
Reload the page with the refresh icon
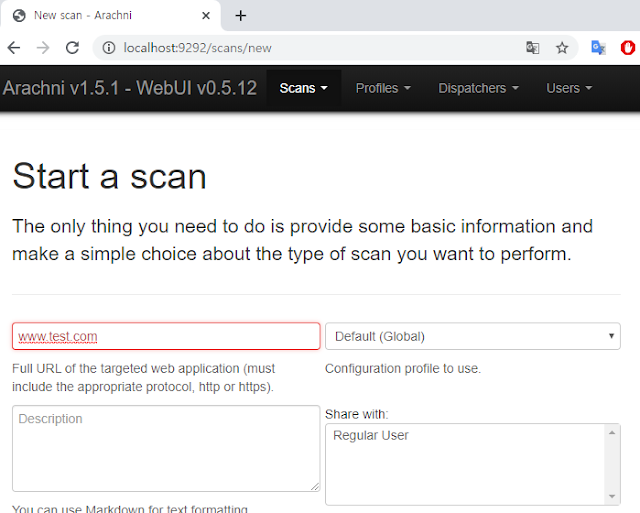(x=73, y=48)
